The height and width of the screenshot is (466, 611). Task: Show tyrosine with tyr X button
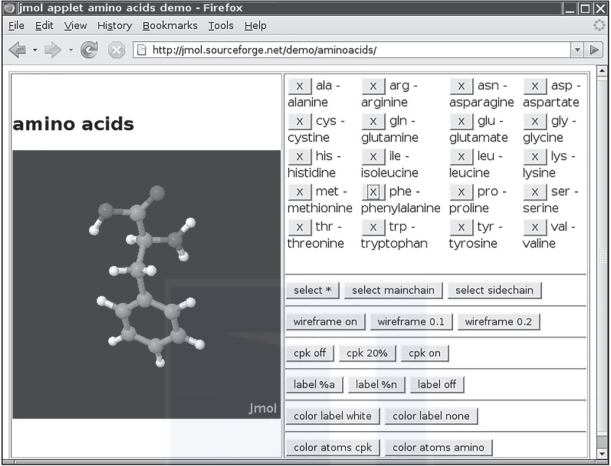pyautogui.click(x=461, y=227)
